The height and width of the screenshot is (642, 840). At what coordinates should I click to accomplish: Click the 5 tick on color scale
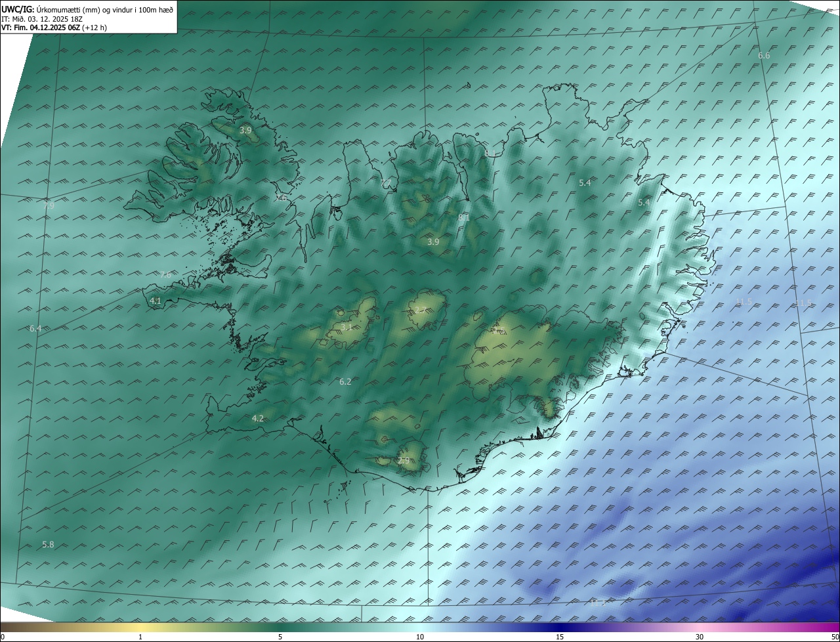pyautogui.click(x=280, y=637)
